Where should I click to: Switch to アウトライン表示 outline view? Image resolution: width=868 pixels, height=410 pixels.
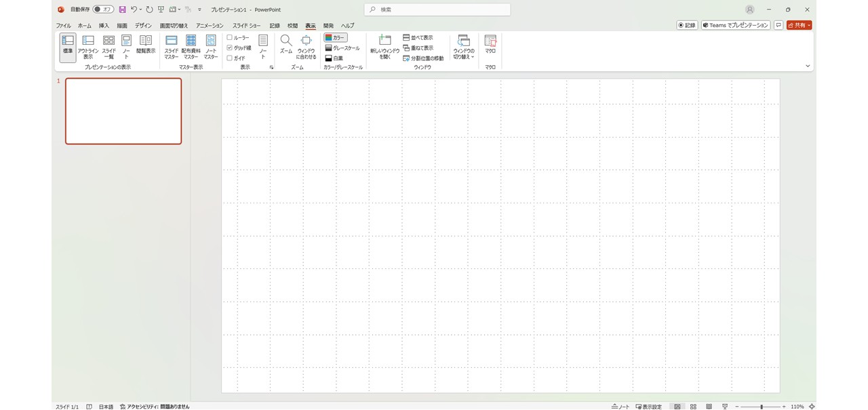tap(88, 47)
